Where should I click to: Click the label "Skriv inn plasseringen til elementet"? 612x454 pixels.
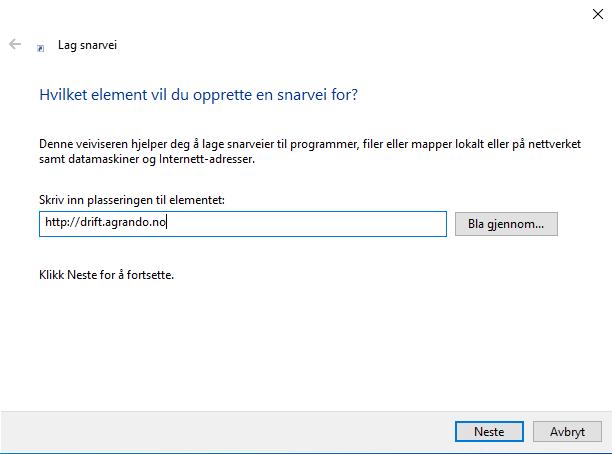[x=131, y=200]
